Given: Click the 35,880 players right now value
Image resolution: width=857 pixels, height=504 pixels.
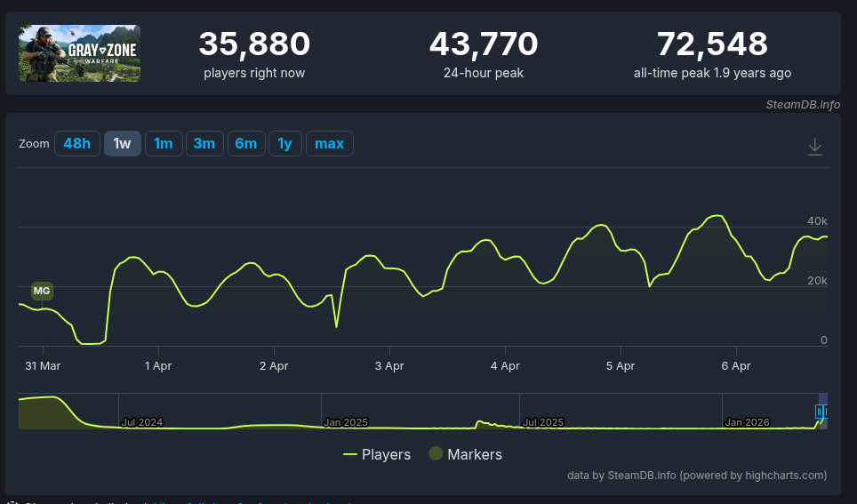Looking at the screenshot, I should coord(254,44).
